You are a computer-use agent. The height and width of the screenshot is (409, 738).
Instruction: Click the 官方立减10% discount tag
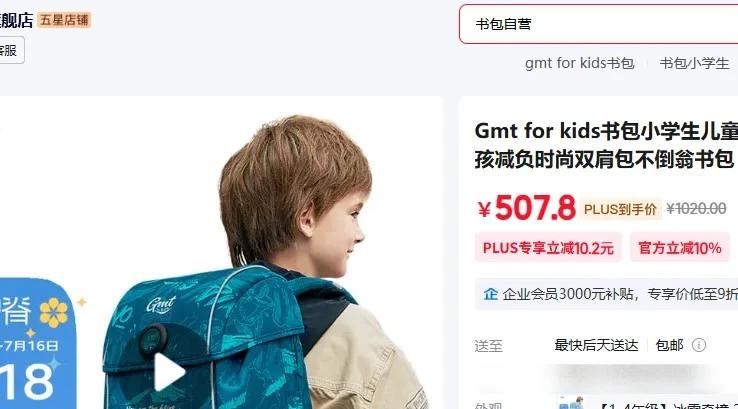pyautogui.click(x=680, y=248)
